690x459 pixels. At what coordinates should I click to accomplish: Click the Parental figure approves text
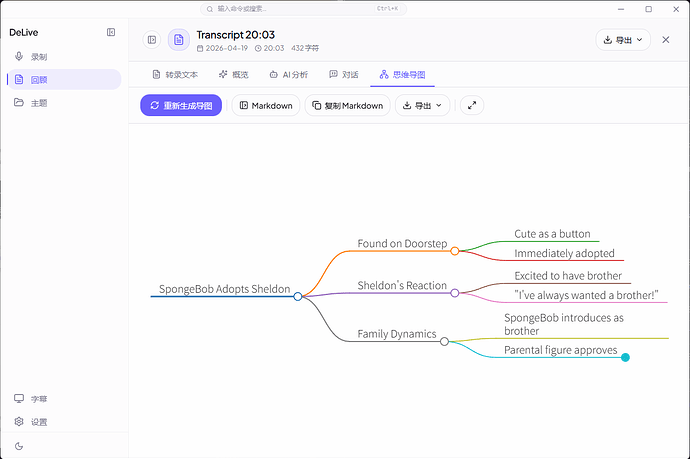561,350
